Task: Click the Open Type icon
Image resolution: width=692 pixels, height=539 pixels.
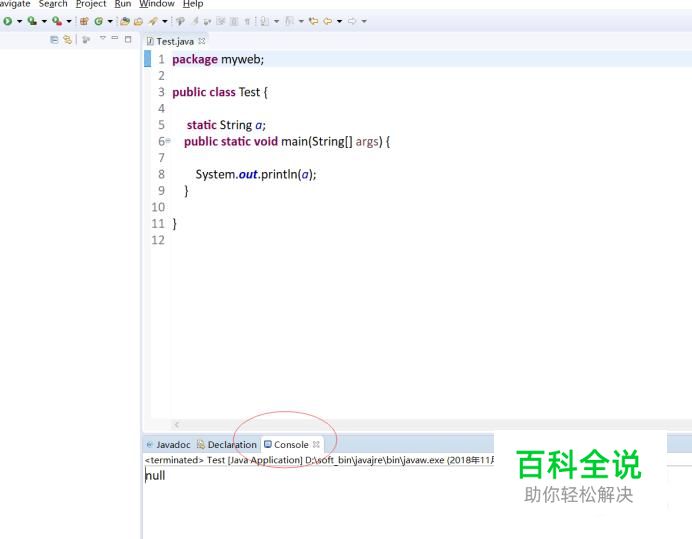Action: click(x=125, y=21)
